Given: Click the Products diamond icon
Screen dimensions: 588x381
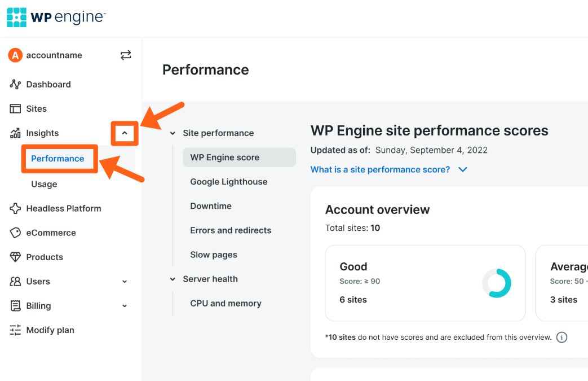Looking at the screenshot, I should pyautogui.click(x=15, y=257).
